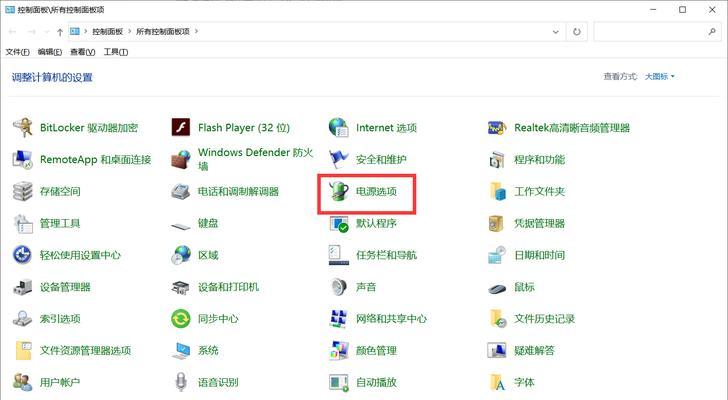Open the 鼠标 mouse icon
This screenshot has width=728, height=400.
[497, 289]
